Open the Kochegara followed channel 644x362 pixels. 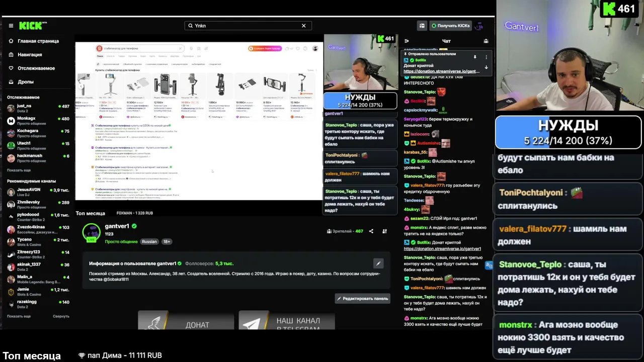pyautogui.click(x=38, y=133)
